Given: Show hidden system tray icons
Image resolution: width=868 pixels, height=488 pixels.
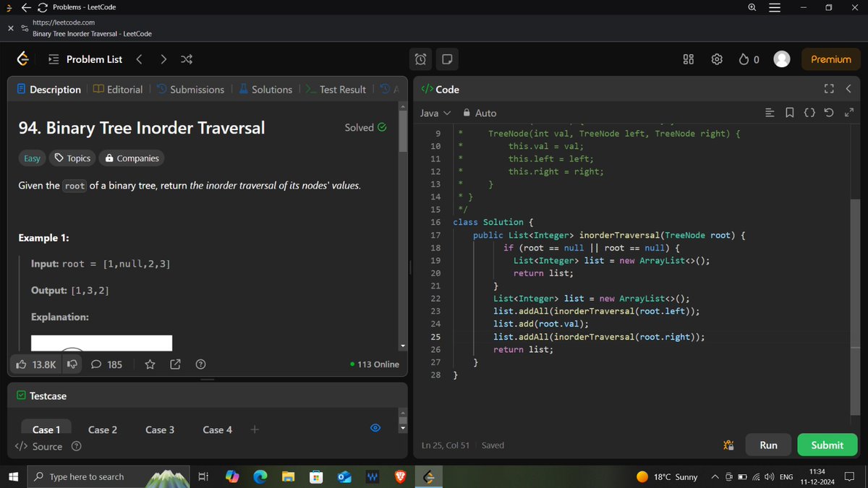Looking at the screenshot, I should [715, 477].
